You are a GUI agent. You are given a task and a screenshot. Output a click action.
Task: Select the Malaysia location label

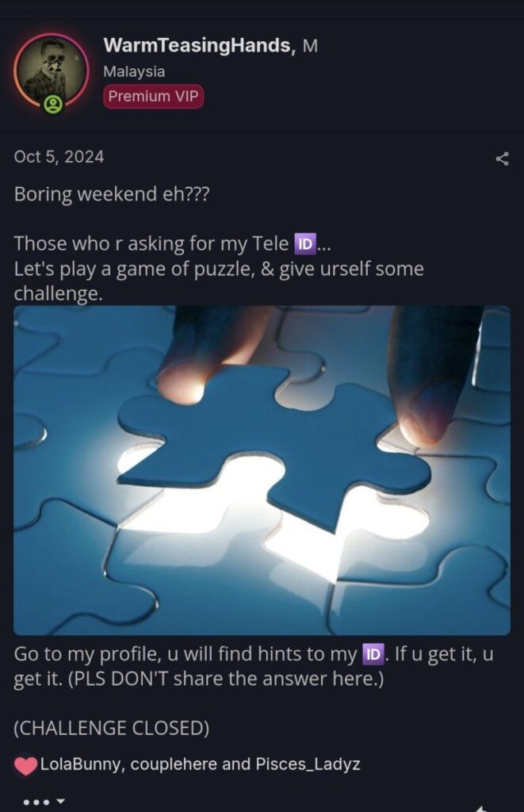pos(134,71)
